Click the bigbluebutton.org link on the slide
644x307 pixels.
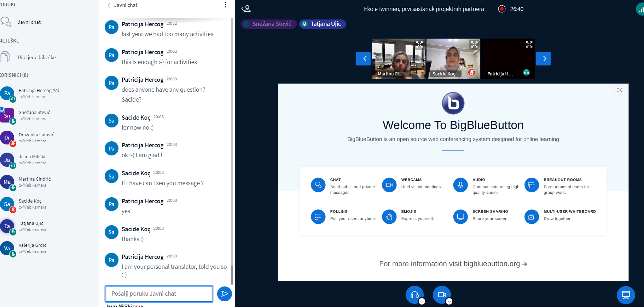click(x=495, y=264)
